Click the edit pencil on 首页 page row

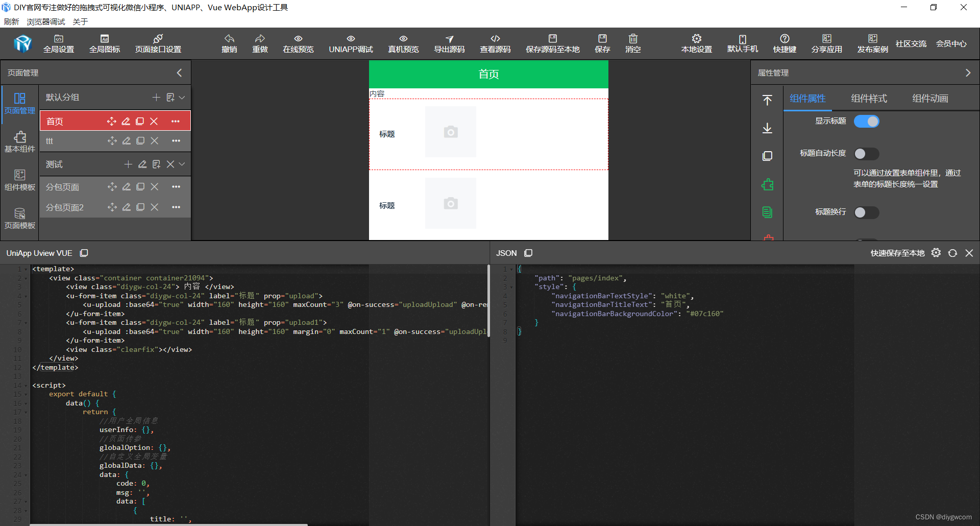coord(126,121)
